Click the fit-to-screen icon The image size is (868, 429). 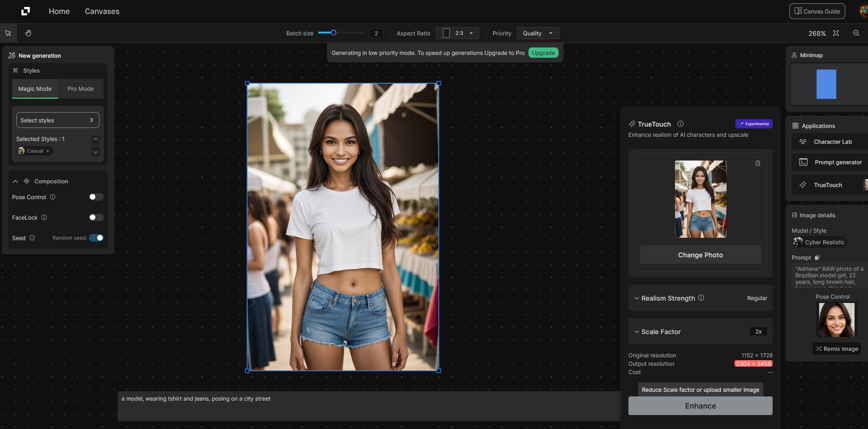(x=836, y=33)
